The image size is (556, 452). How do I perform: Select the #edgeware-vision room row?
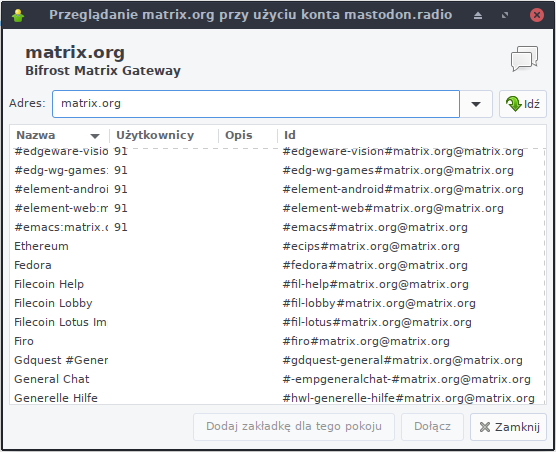coord(277,151)
